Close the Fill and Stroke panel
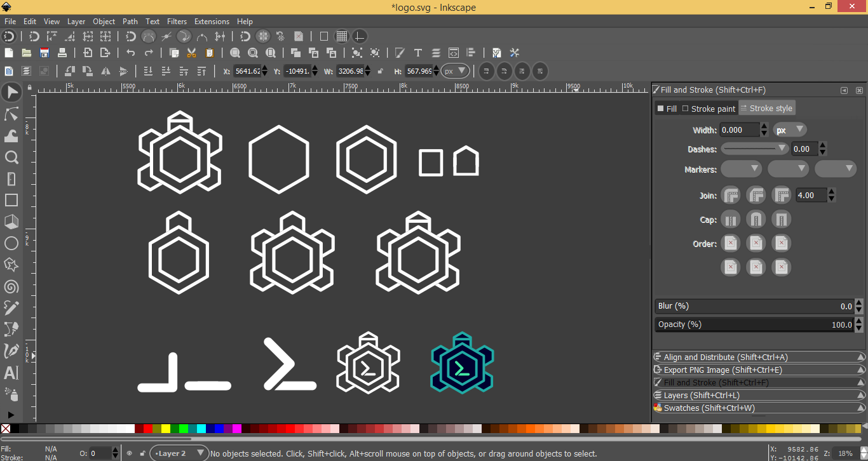 click(x=859, y=90)
